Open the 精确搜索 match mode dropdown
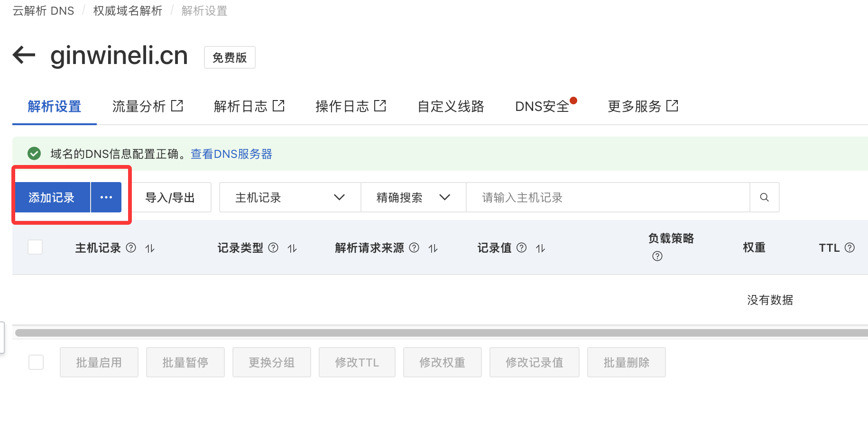 pos(413,197)
